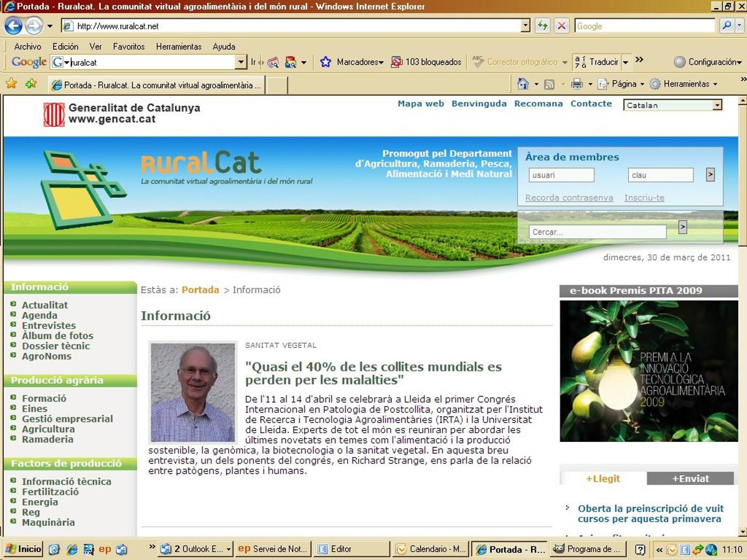Open the Mapa web link
The image size is (747, 560).
coord(421,104)
